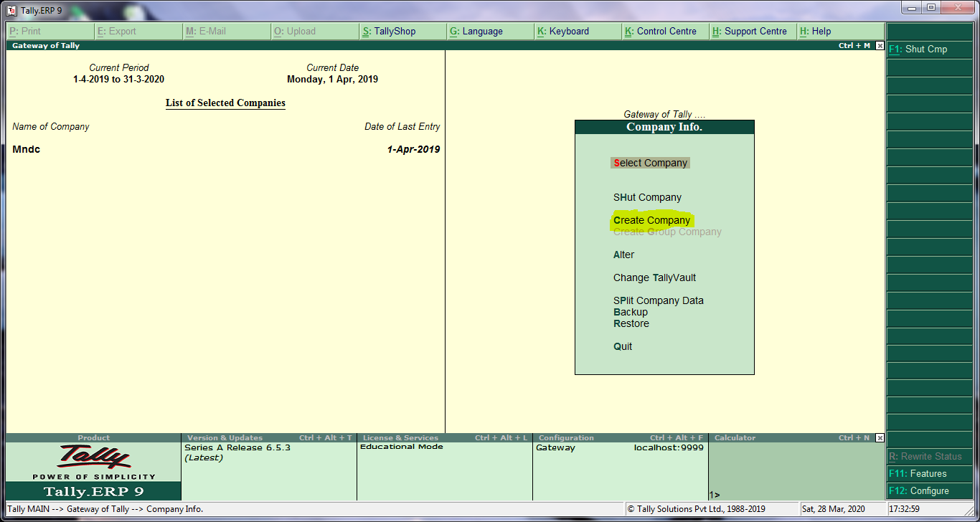The height and width of the screenshot is (522, 980).
Task: Click Series A Release 6.5.3 text
Action: pyautogui.click(x=237, y=447)
